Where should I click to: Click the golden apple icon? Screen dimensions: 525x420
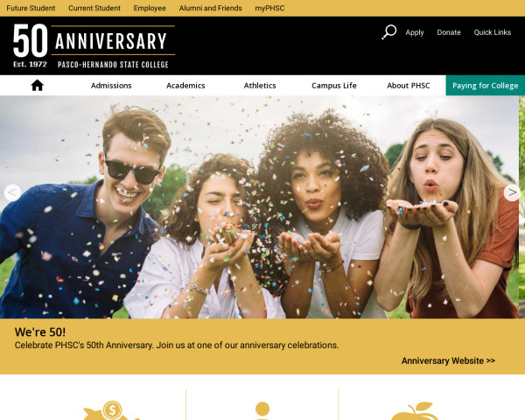[415, 411]
